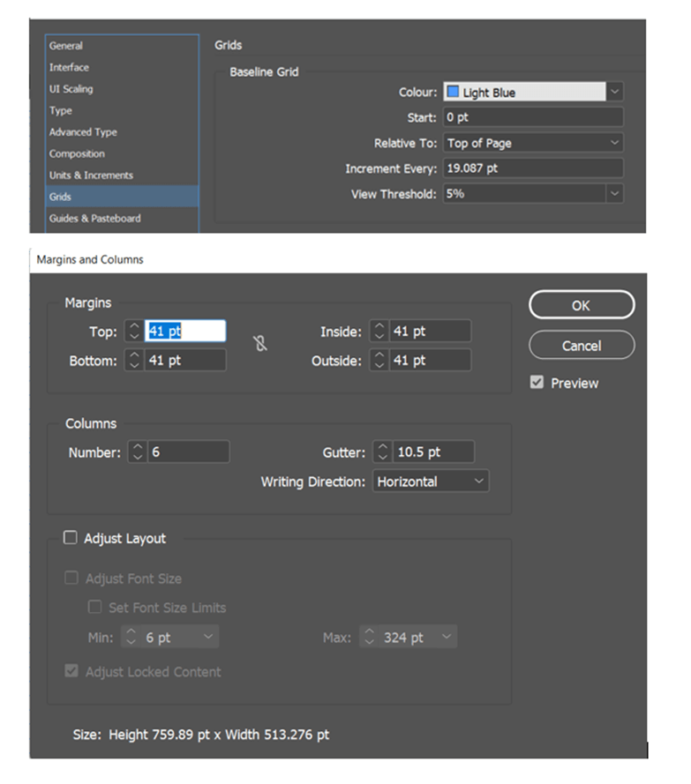The width and height of the screenshot is (691, 784).
Task: Click the Size height and width text
Action: tap(201, 735)
